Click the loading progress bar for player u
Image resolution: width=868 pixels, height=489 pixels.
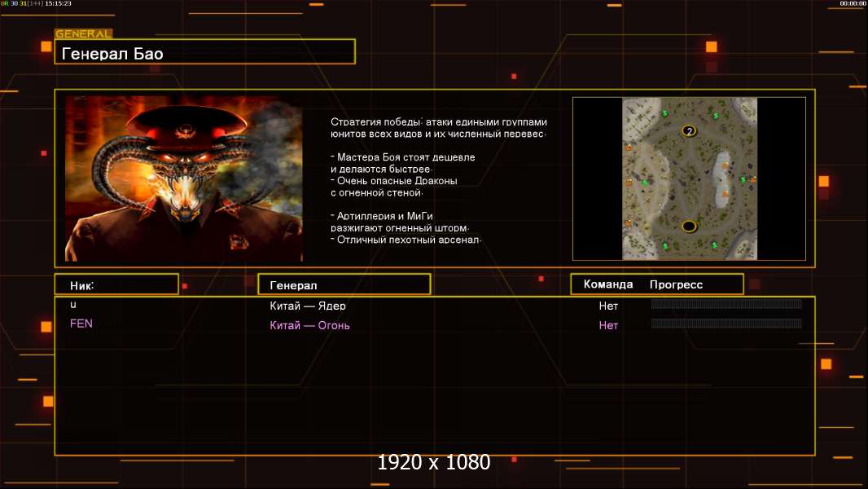[726, 304]
